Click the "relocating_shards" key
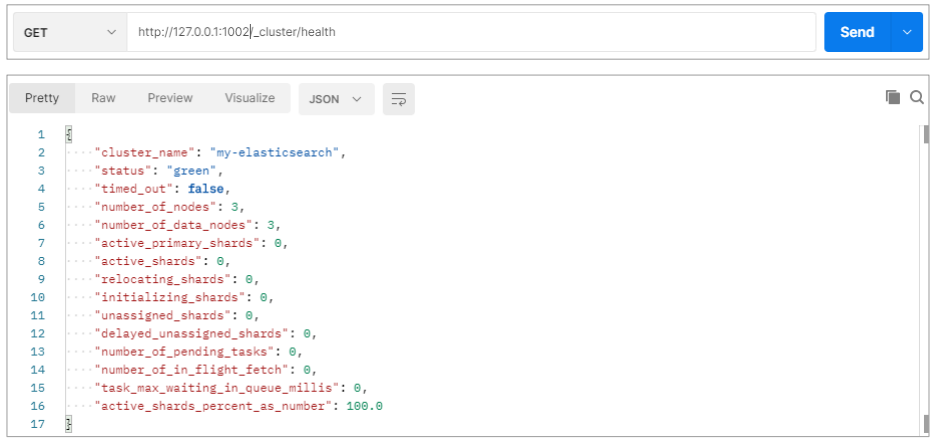Image resolution: width=936 pixels, height=444 pixels. [x=164, y=279]
